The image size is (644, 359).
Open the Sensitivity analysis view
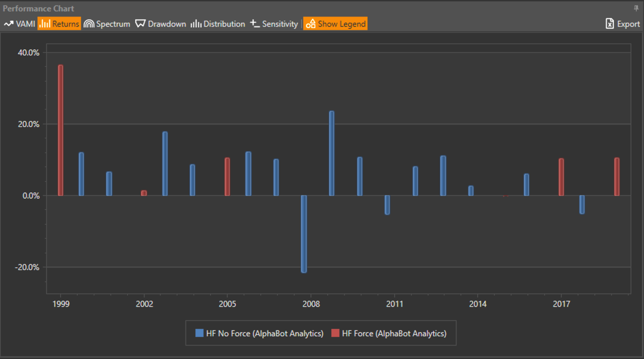pos(274,24)
